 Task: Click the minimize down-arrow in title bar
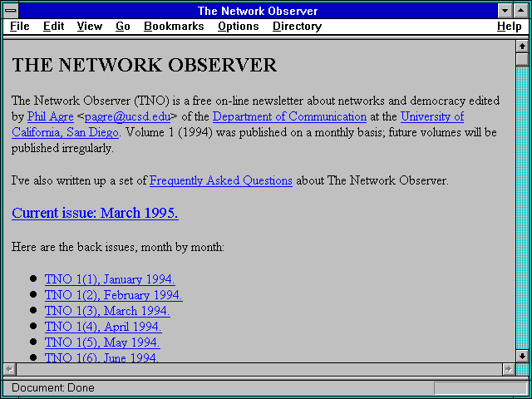tap(505, 11)
